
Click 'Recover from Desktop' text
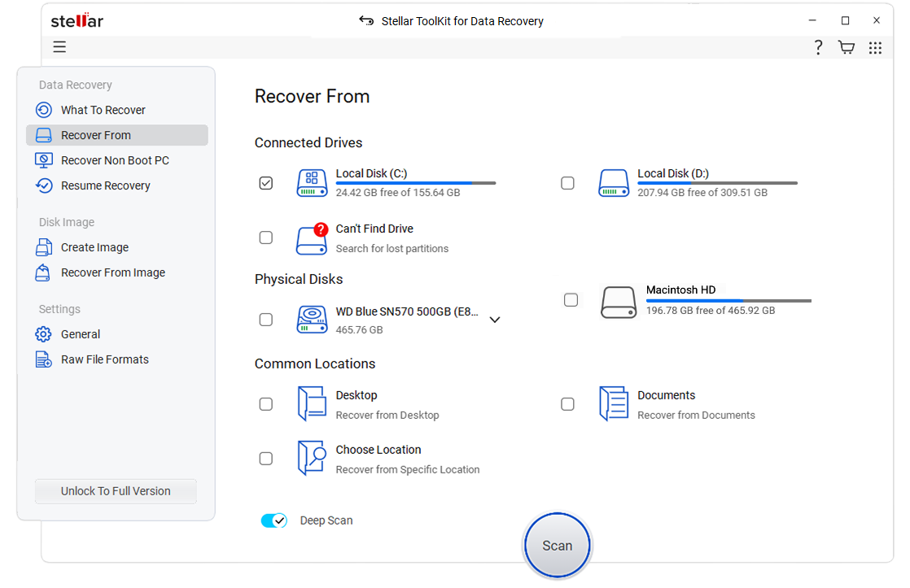tap(387, 416)
